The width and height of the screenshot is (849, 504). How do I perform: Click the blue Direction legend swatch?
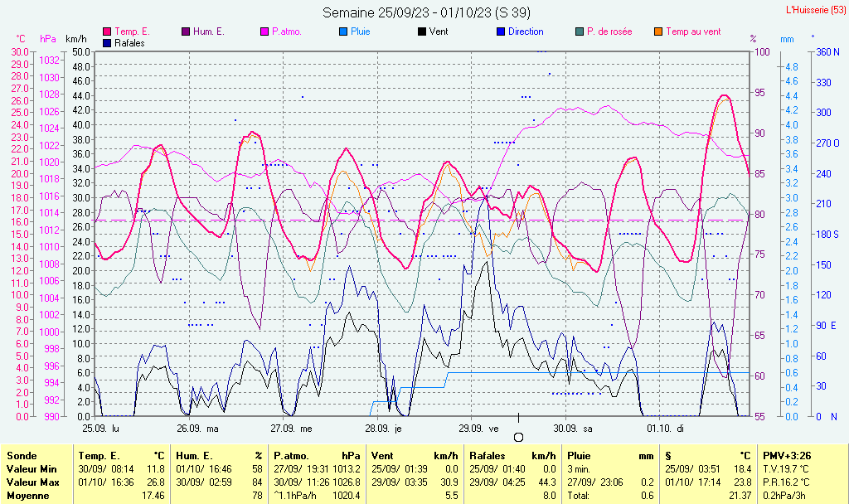501,32
